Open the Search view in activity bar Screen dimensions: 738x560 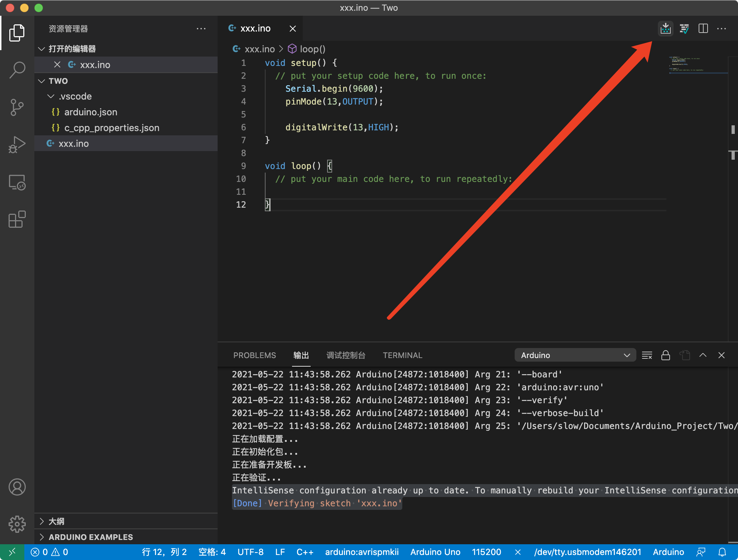point(17,69)
